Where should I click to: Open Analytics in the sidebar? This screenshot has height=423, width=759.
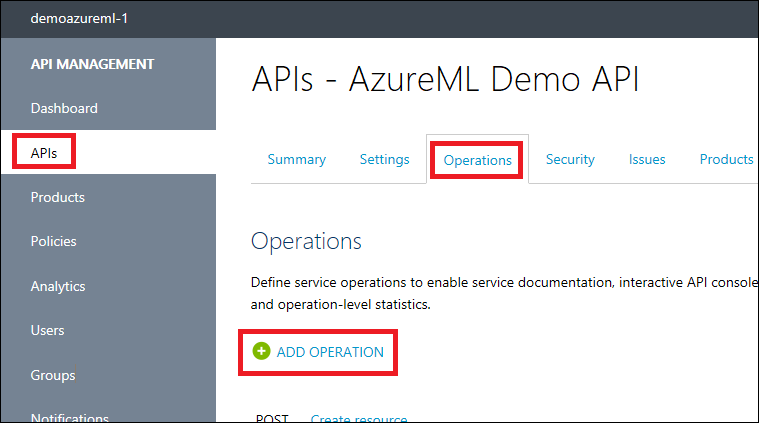click(x=58, y=286)
